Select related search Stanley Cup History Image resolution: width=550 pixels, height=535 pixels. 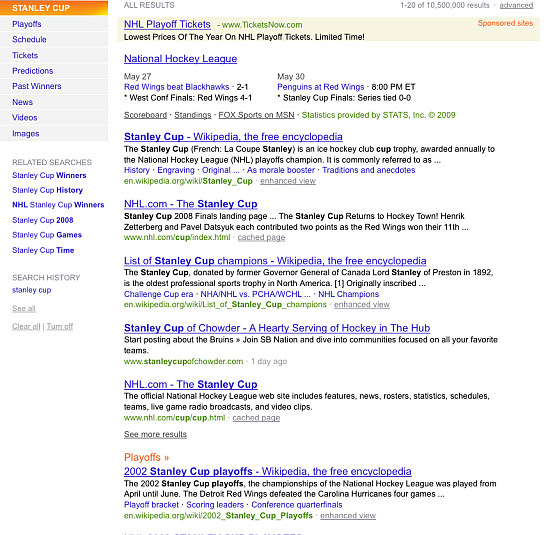47,190
